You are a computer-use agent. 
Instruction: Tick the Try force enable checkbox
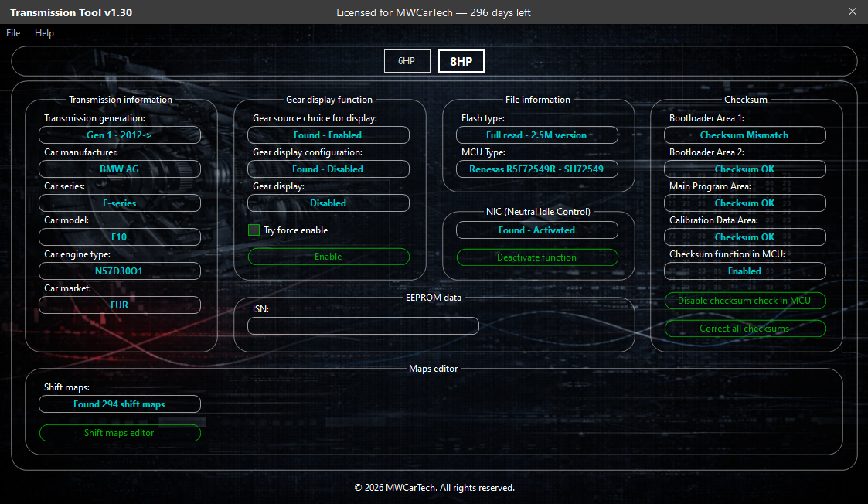[254, 230]
